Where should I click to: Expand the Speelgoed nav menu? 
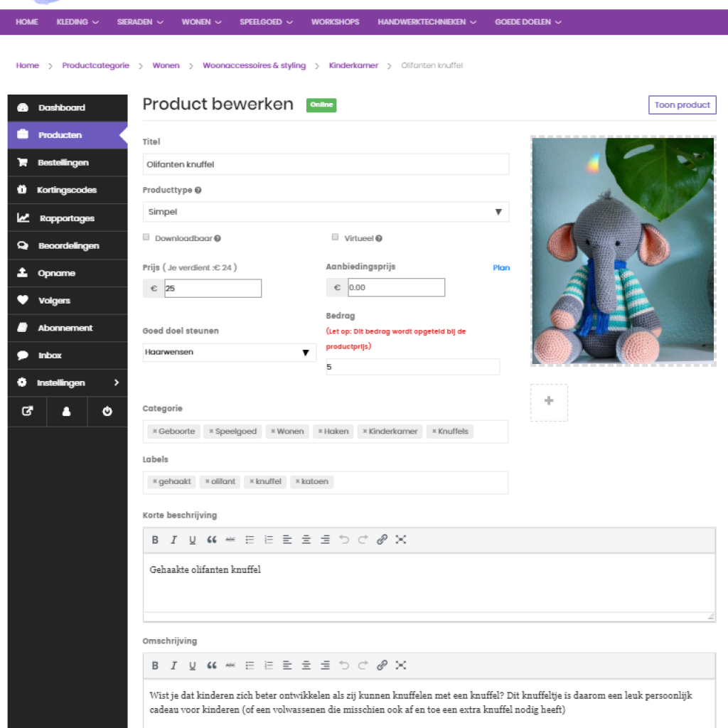coord(266,22)
